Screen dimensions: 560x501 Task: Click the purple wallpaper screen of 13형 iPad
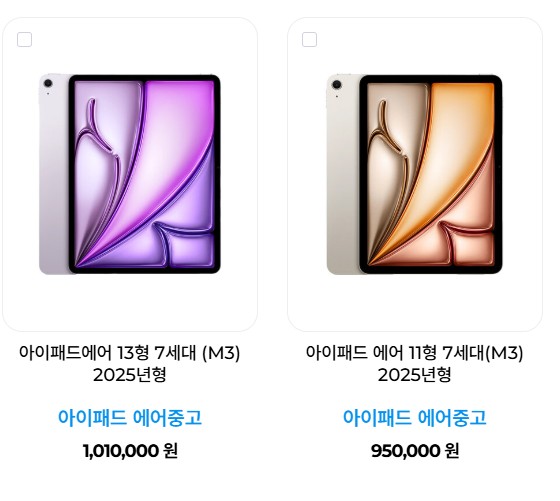(145, 174)
